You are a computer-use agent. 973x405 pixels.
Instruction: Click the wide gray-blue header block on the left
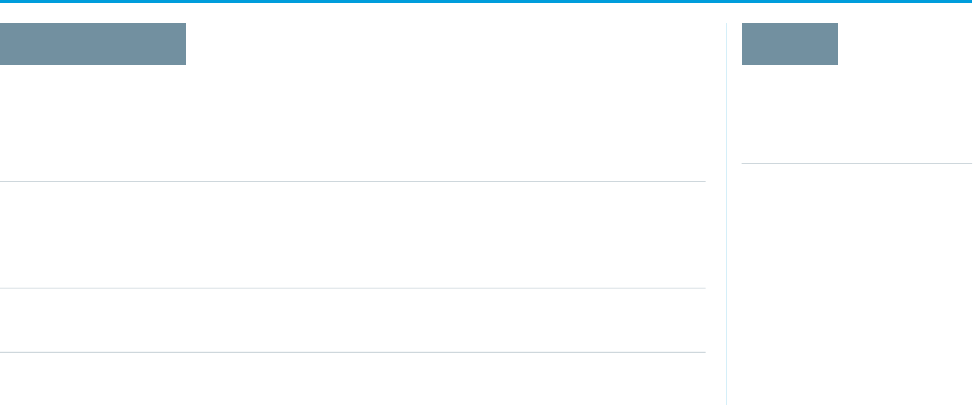coord(93,44)
